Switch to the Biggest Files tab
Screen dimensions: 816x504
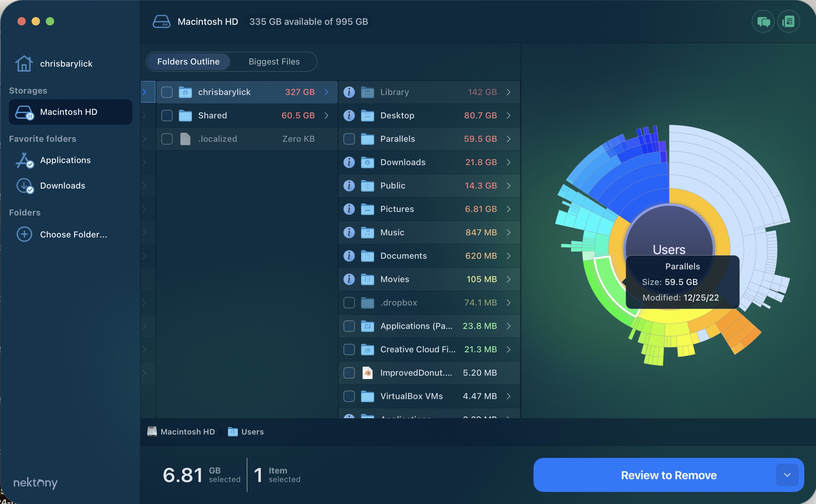click(x=274, y=61)
